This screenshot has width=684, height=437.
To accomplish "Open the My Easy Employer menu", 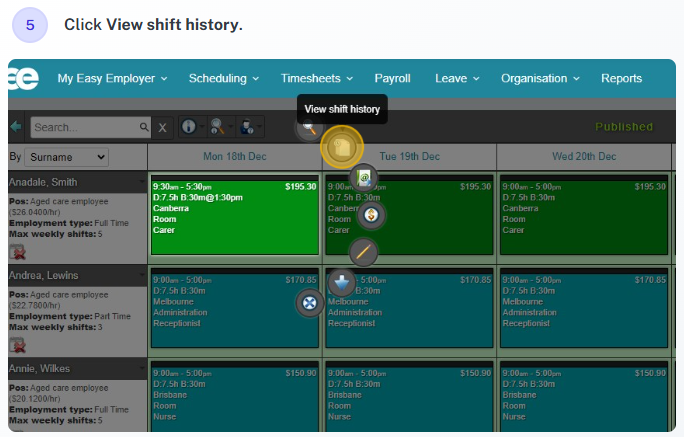I will [112, 79].
